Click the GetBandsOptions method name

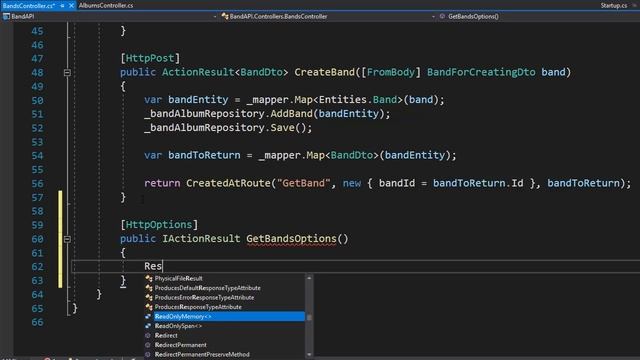coord(291,239)
